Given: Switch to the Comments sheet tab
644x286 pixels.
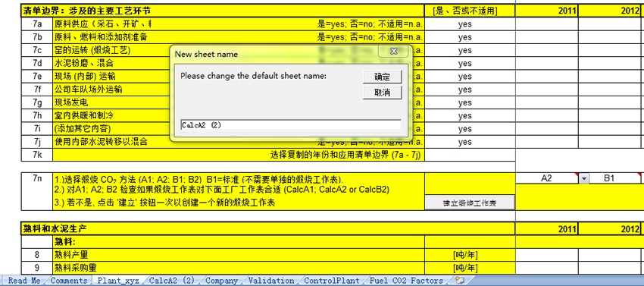Looking at the screenshot, I should pyautogui.click(x=69, y=281).
